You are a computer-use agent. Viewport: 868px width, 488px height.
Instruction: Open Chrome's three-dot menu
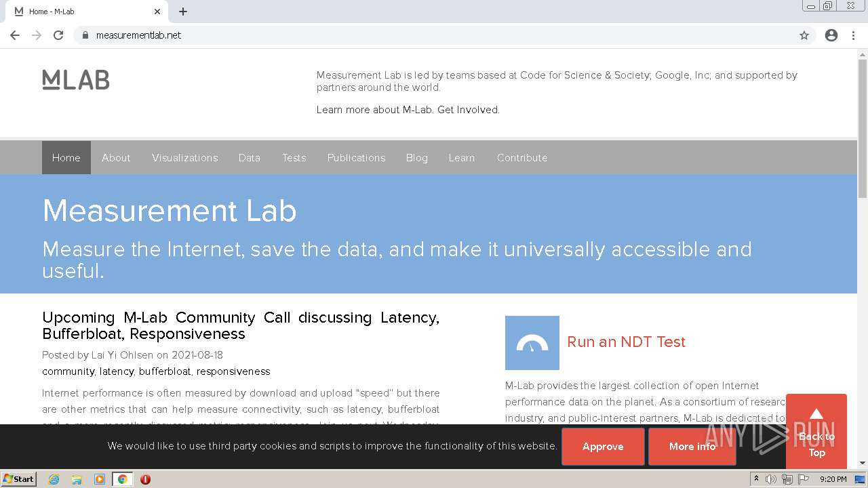[853, 35]
